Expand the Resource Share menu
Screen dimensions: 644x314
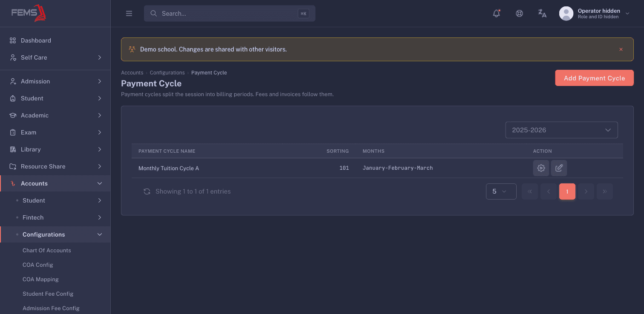pyautogui.click(x=55, y=166)
